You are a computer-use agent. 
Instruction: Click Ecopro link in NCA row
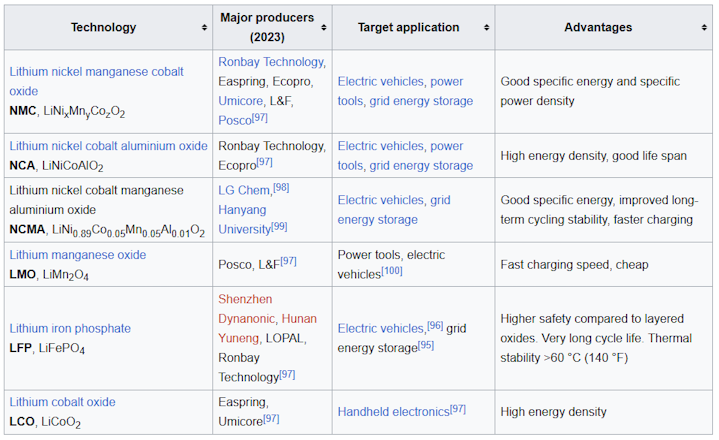click(236, 165)
